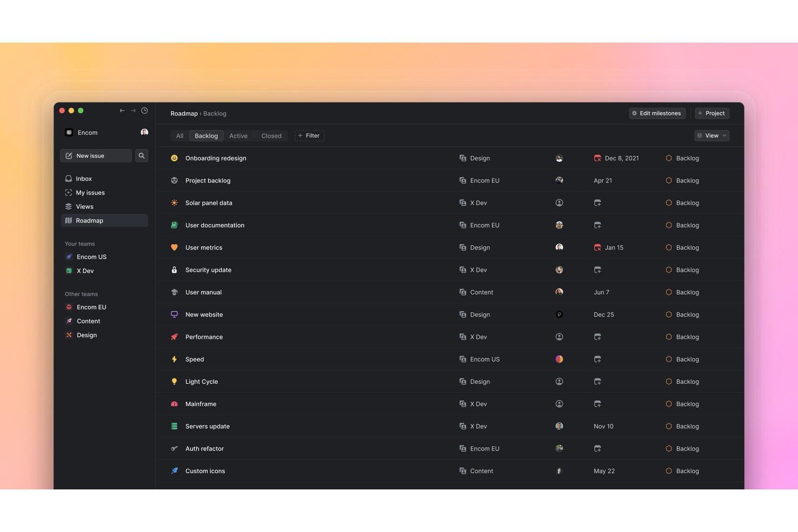
Task: Open team selector Design for User metrics
Action: point(474,248)
